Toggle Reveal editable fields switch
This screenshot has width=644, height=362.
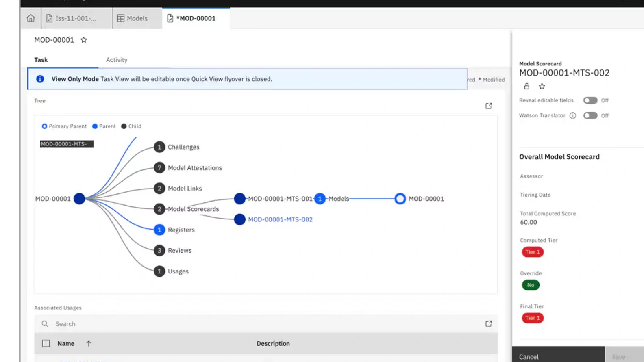click(590, 100)
